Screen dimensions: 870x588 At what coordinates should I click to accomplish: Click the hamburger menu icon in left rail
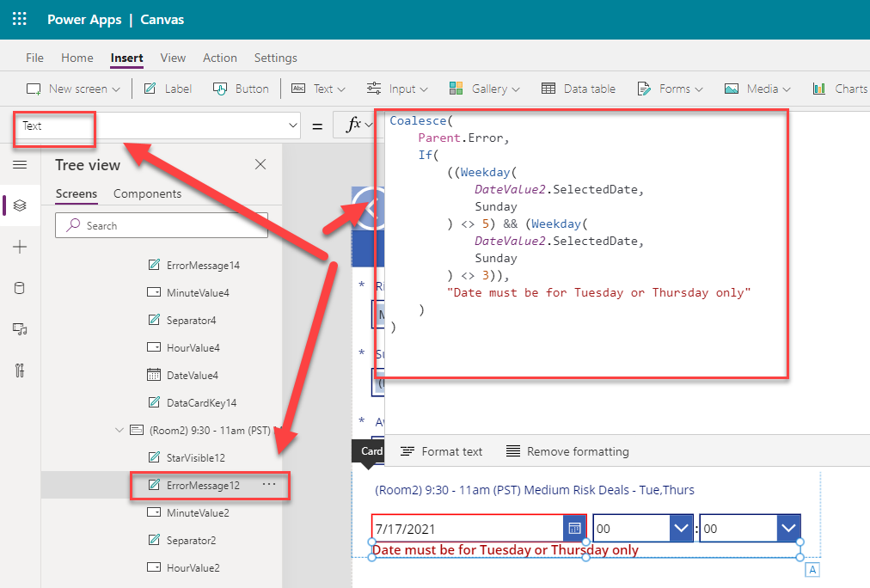(x=20, y=165)
